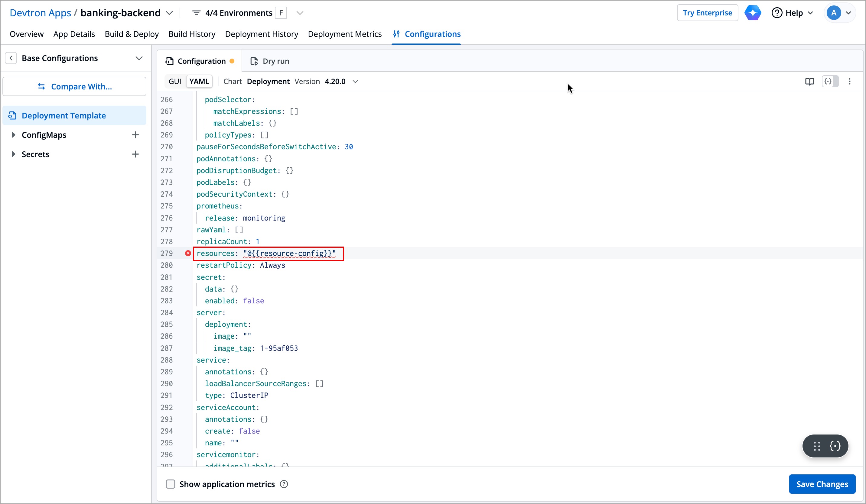The image size is (866, 504).
Task: Click Compare With... button
Action: [75, 86]
